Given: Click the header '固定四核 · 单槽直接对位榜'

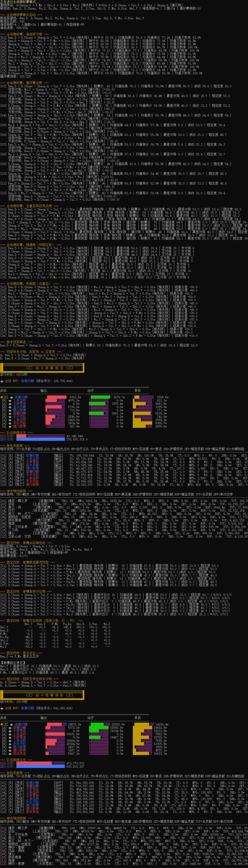Looking at the screenshot, I should (26, 591).
